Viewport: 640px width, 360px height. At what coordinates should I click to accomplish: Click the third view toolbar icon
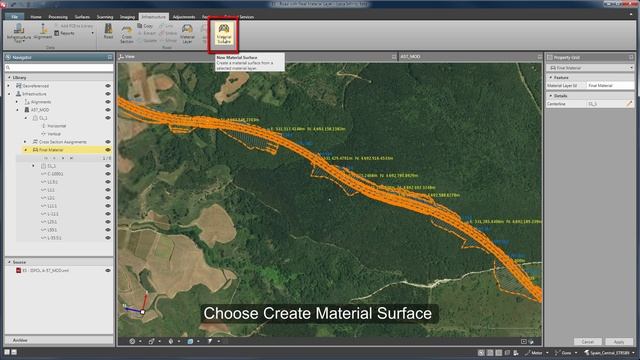171,341
